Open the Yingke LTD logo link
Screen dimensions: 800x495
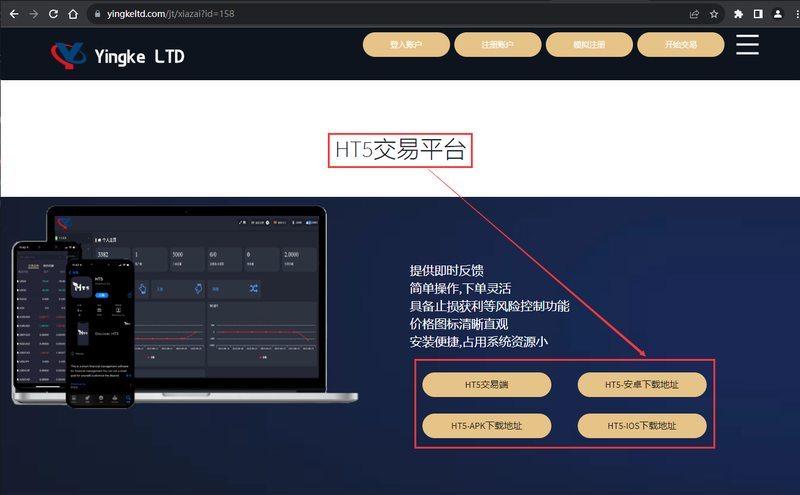pyautogui.click(x=118, y=55)
